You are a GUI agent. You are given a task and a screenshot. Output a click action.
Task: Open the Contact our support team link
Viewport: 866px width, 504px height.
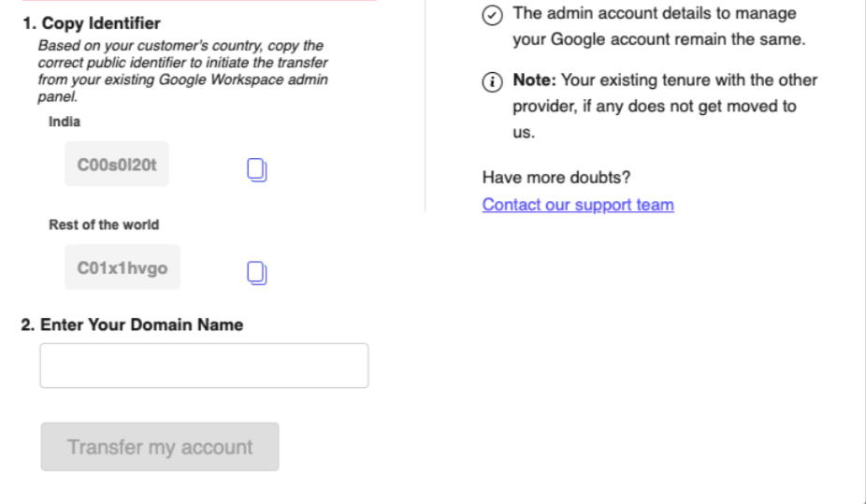pos(578,205)
